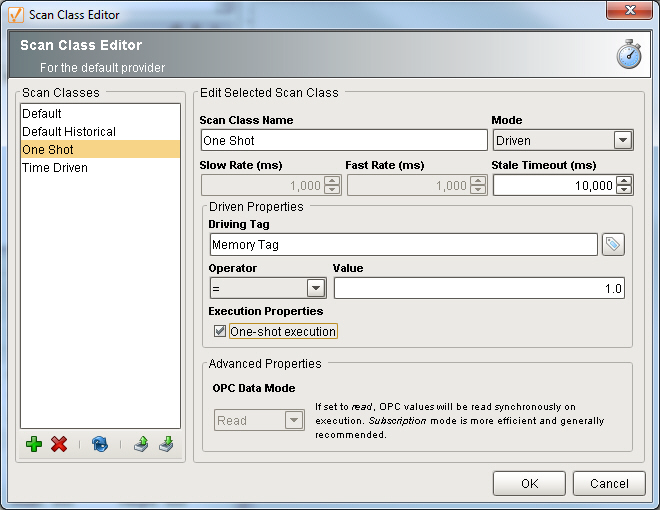
Task: Click the blue refresh scan classes icon
Action: [99, 445]
